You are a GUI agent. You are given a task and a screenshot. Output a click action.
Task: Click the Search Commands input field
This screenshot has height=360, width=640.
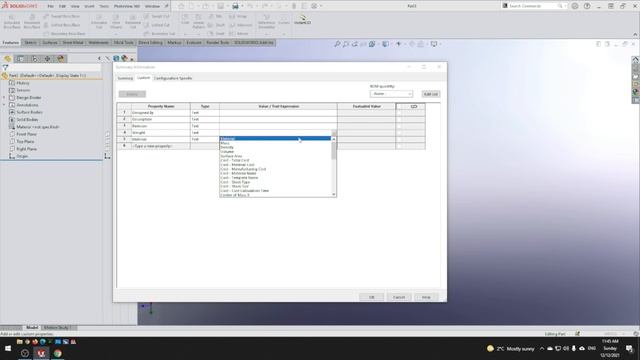[x=532, y=6]
